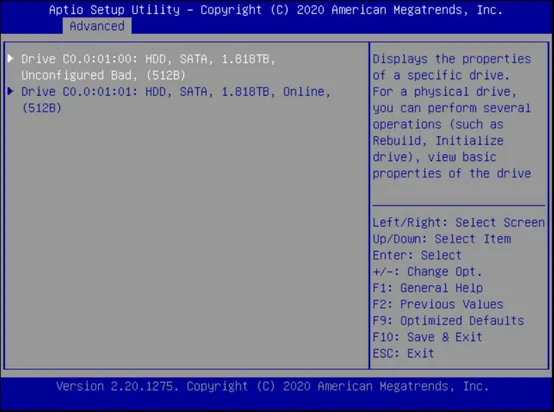Click 'Rebuild, Initialize' line in help panel

click(438, 141)
